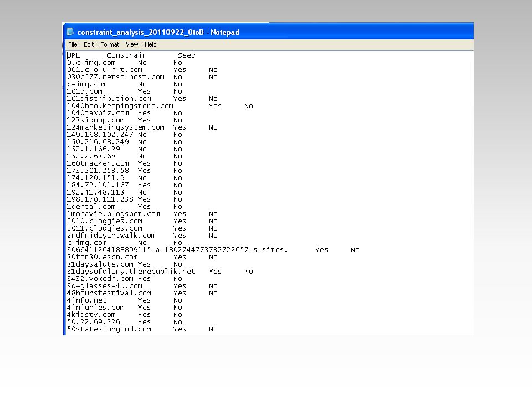Screen dimensions: 532x399
Task: Open the Edit menu
Action: point(89,44)
